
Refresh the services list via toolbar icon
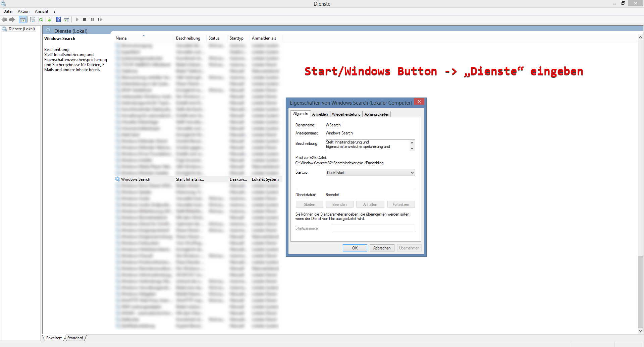click(41, 19)
